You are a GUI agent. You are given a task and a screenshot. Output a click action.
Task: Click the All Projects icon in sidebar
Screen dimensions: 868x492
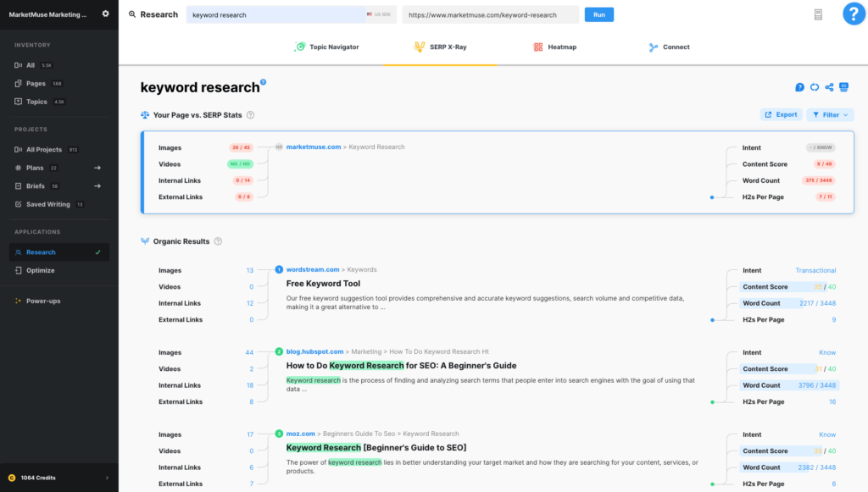click(x=19, y=150)
